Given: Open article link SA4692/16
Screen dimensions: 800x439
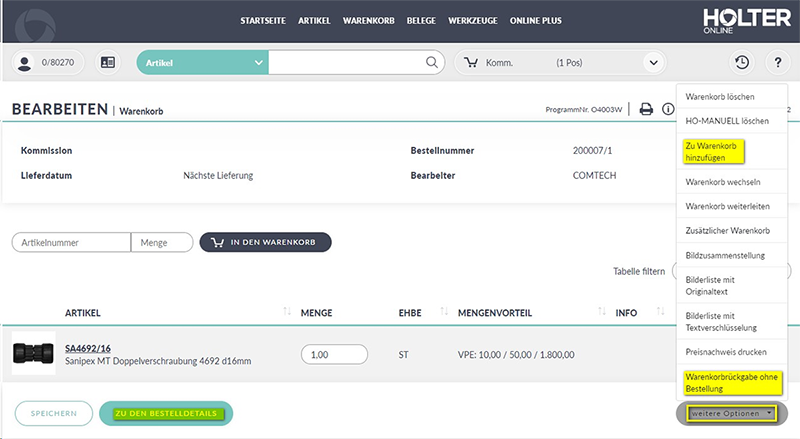Looking at the screenshot, I should coord(89,349).
